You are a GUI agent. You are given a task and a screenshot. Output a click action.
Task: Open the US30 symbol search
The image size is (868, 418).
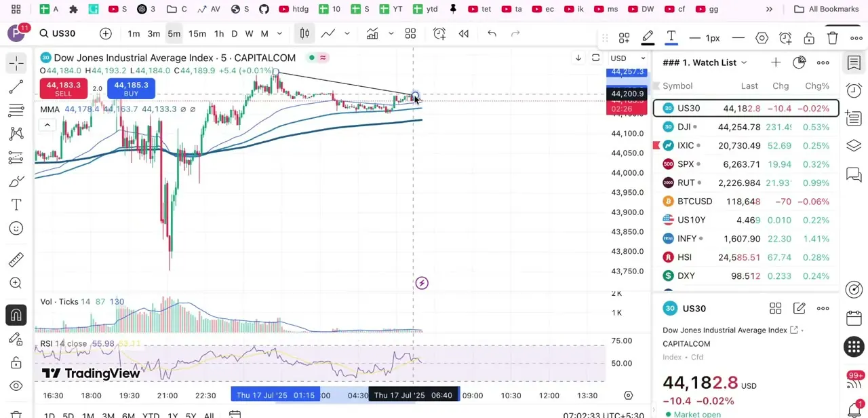(58, 33)
